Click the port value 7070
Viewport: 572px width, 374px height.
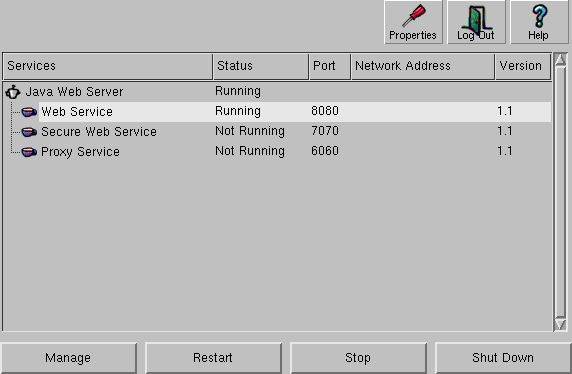click(325, 131)
